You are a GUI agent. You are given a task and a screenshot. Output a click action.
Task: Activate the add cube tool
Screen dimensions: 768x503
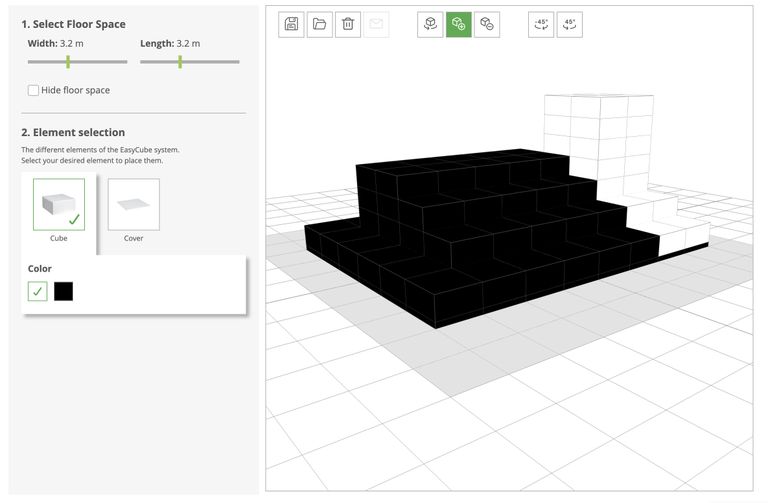[x=459, y=24]
